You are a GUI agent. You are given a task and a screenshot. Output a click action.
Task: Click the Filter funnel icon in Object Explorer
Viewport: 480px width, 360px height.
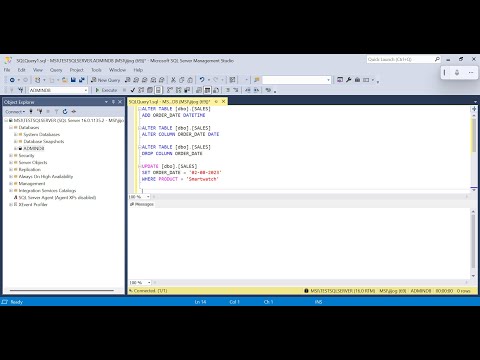click(x=56, y=112)
